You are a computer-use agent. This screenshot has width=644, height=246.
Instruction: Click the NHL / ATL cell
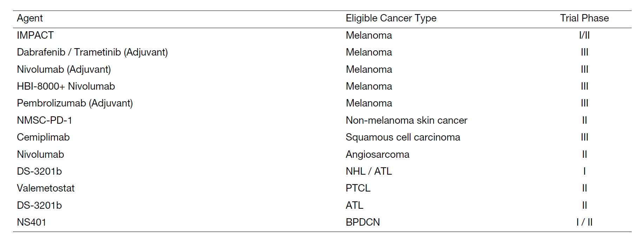[369, 171]
